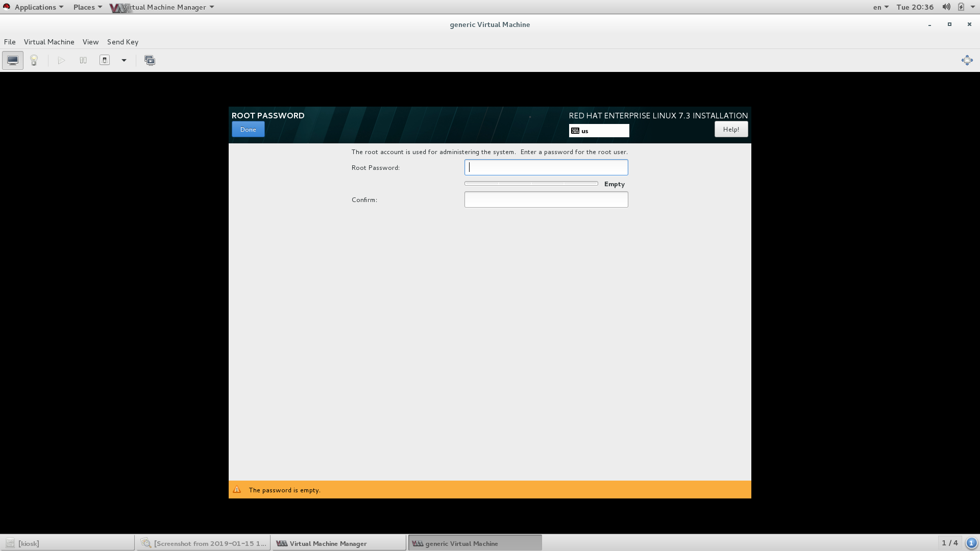Open the Virtual Machine menu
Screen dimensions: 980x551
[x=49, y=42]
